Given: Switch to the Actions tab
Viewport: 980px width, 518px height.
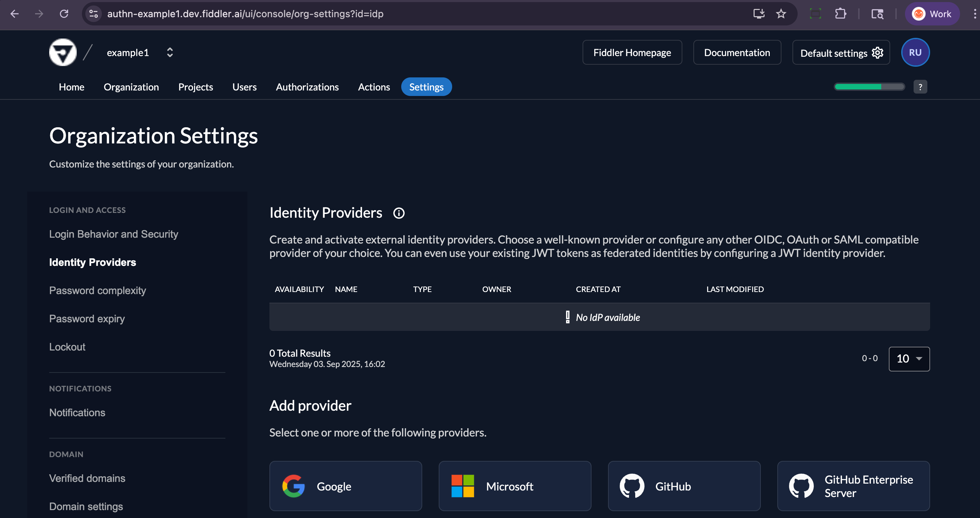Looking at the screenshot, I should point(374,87).
